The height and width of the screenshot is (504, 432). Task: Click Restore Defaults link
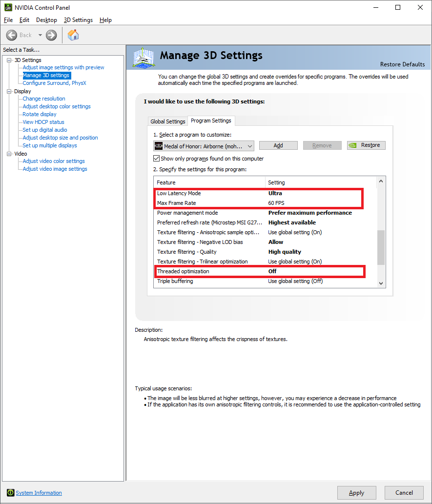coord(402,64)
